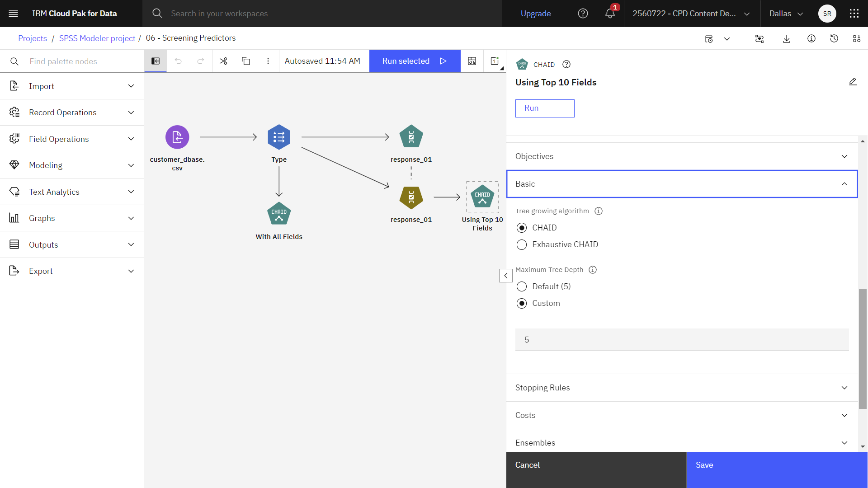Open the account selector dropdown
Screen dimensions: 868x488
[x=692, y=14]
